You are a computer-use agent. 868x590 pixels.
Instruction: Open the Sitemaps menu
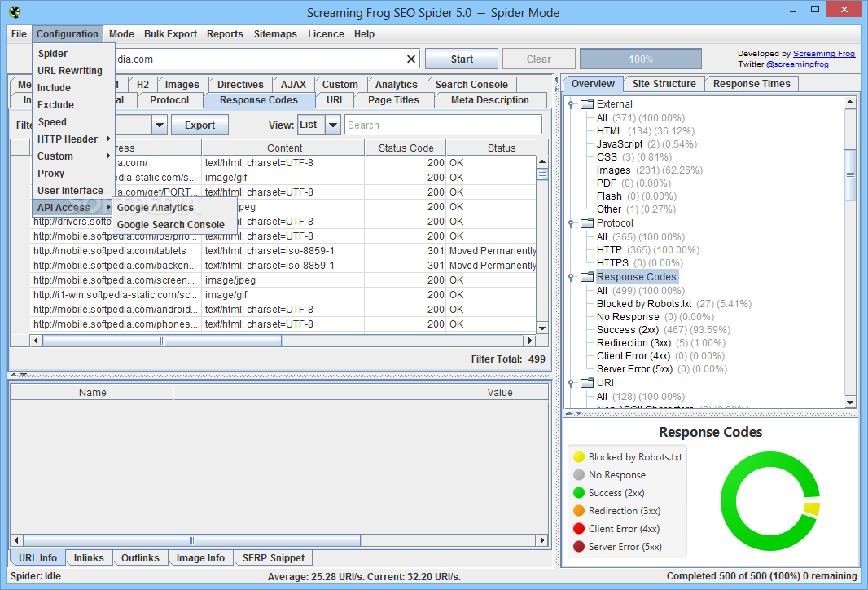(275, 33)
